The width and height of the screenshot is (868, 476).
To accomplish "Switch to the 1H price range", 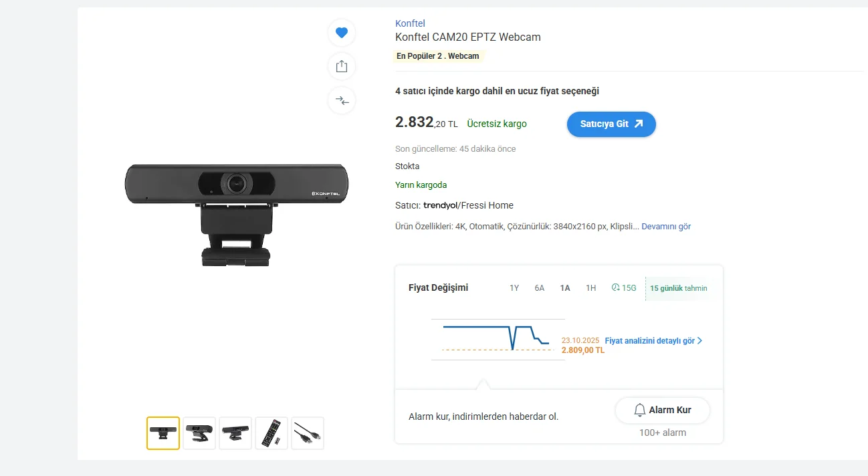I will [590, 288].
